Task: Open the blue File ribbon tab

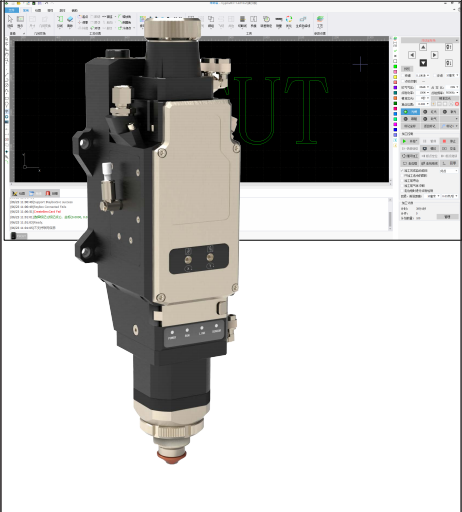Action: 12,10
